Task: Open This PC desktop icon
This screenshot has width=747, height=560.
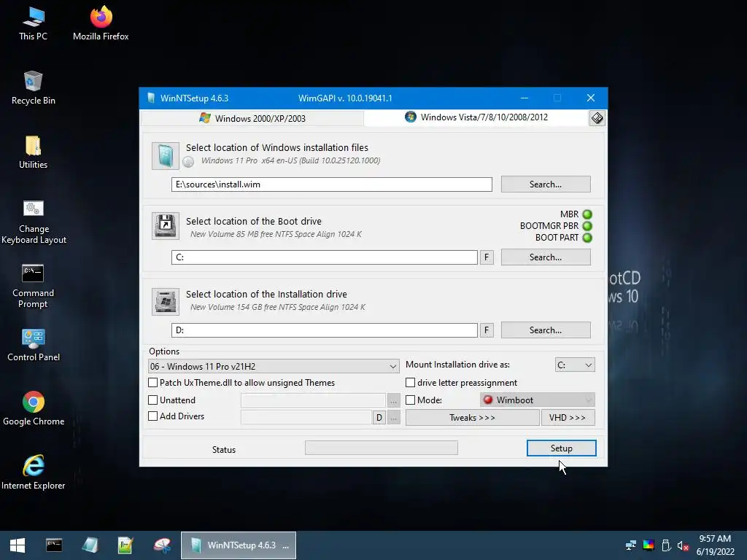Action: (33, 24)
